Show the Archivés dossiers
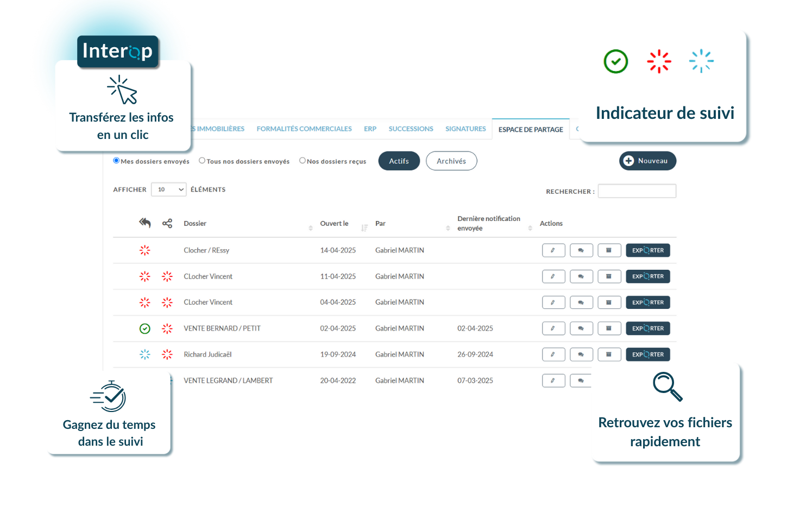The image size is (793, 532). [451, 161]
